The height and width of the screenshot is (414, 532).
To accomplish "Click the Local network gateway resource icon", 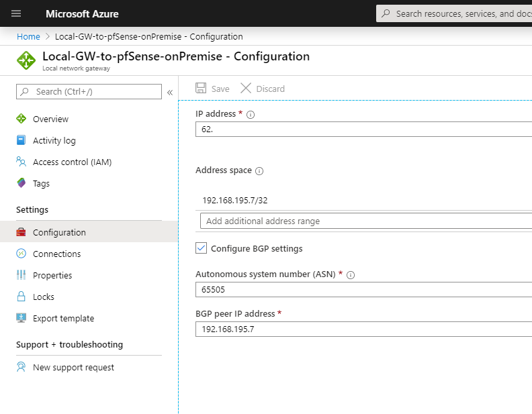I will tap(26, 60).
